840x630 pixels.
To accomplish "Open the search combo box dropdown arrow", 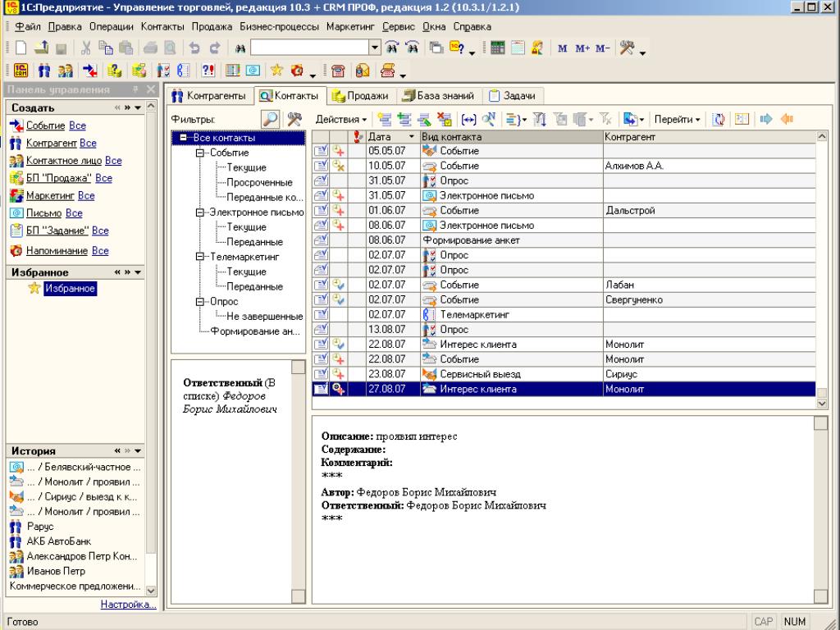I will click(375, 48).
